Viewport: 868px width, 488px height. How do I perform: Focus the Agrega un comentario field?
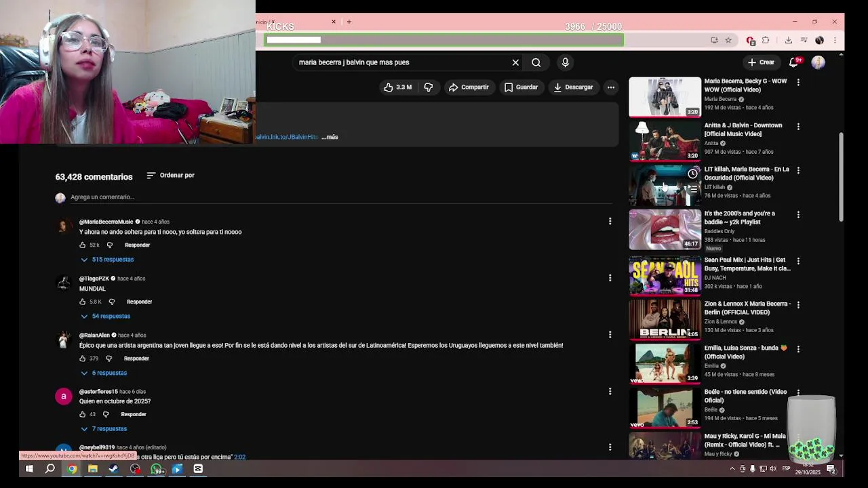[x=340, y=197]
